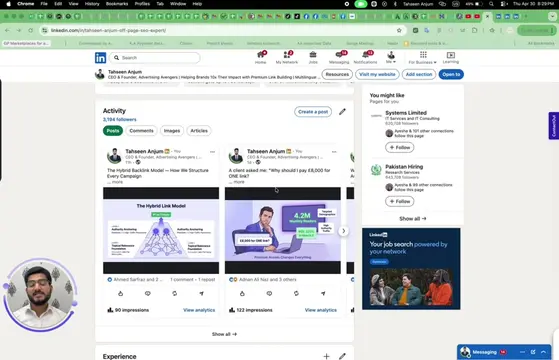Click the Open to button
The image size is (559, 360).
(x=451, y=74)
